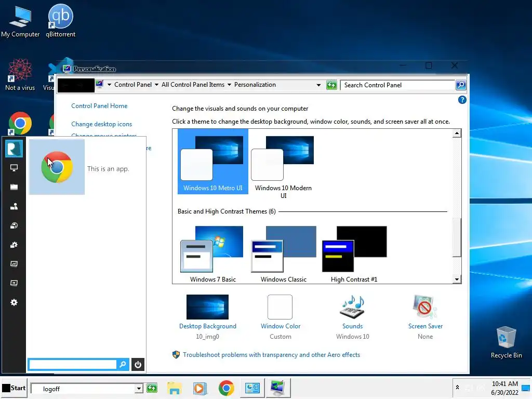Open Troubleshoot transparency and Aero effects link
Viewport: 532px width, 399px height.
[271, 355]
